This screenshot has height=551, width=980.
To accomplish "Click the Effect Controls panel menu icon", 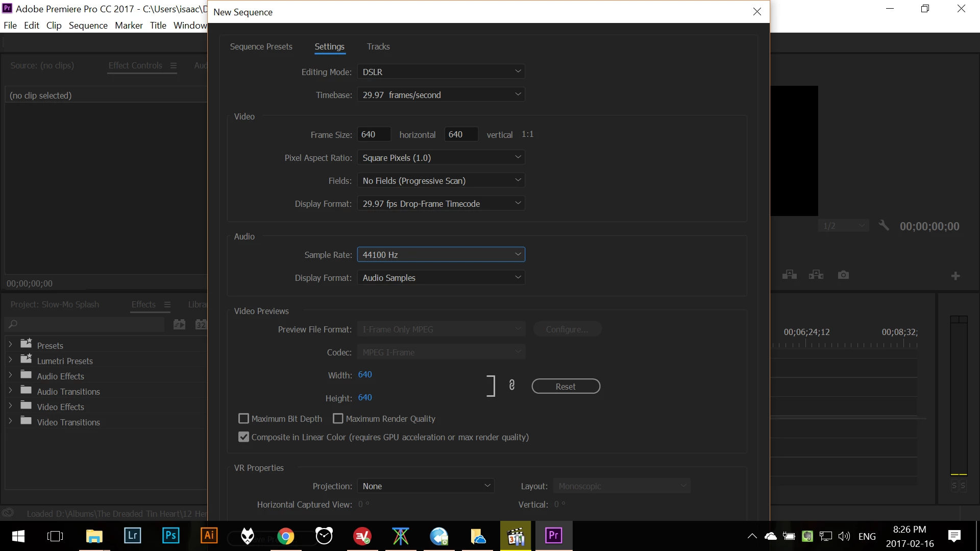I will click(x=174, y=65).
